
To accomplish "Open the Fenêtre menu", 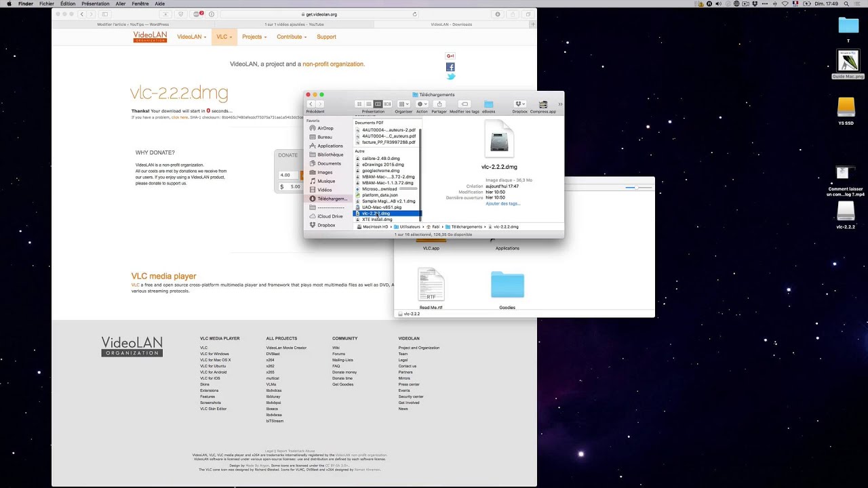I will [140, 3].
